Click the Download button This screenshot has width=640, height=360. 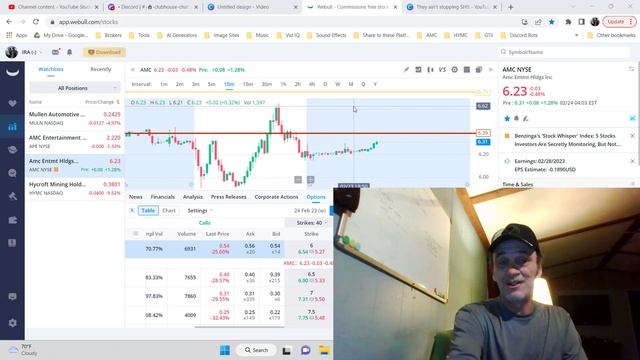point(104,52)
